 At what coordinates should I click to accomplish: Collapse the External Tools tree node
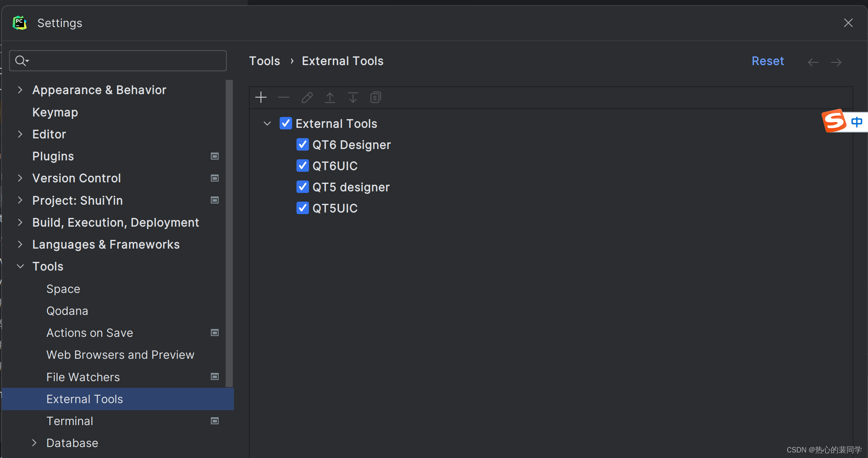(x=267, y=123)
